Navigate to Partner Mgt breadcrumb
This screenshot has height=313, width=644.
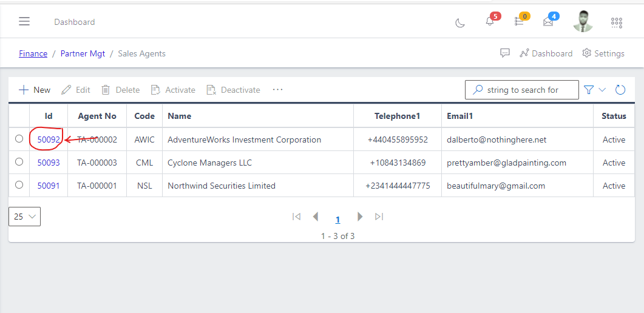83,53
